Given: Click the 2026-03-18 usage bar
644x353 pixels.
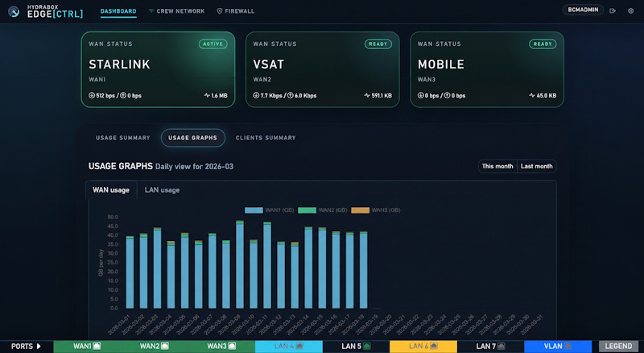Looking at the screenshot, I should tap(364, 270).
